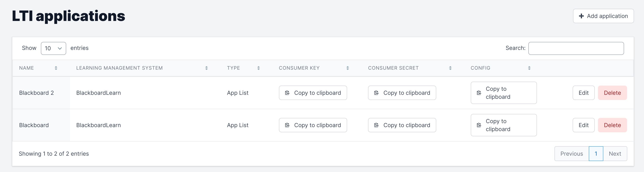Click the NAME column header
Image resolution: width=644 pixels, height=172 pixels.
(x=27, y=68)
